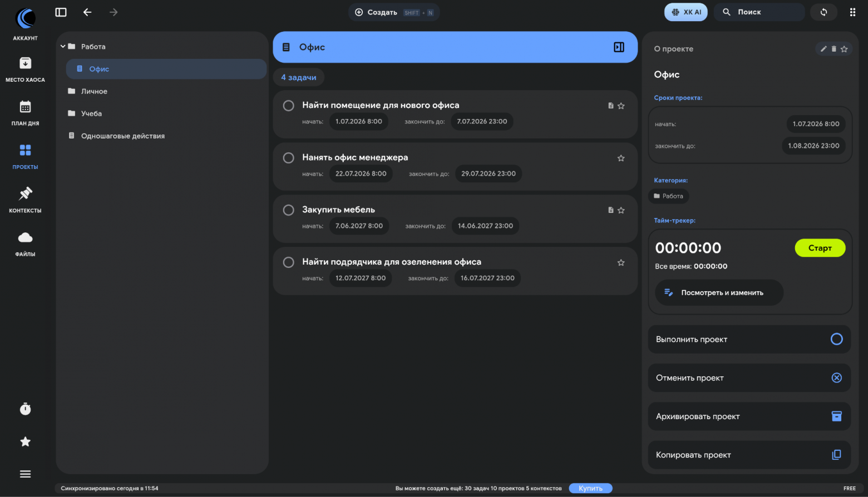Click the Офис project header title
The image size is (868, 497).
[312, 47]
